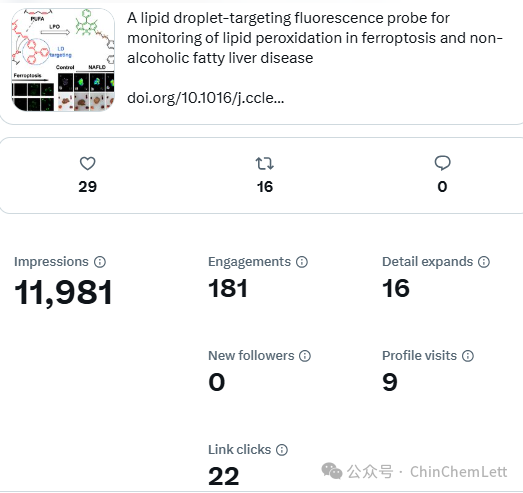Click the retweet arrows icon
Image resolution: width=523 pixels, height=493 pixels.
265,163
